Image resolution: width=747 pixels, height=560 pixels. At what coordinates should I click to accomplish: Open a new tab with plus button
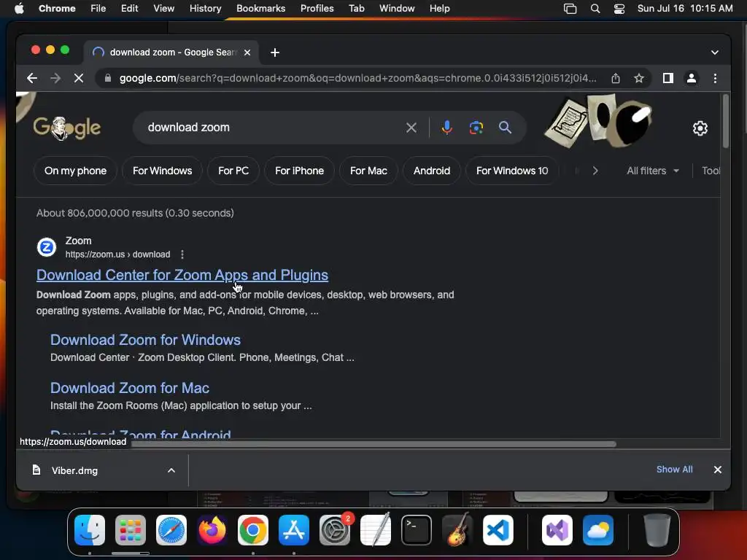[275, 52]
